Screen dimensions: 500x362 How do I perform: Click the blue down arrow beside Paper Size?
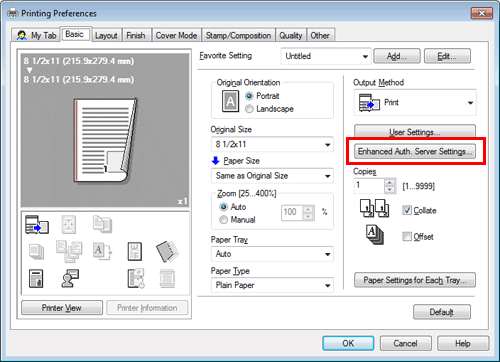216,161
